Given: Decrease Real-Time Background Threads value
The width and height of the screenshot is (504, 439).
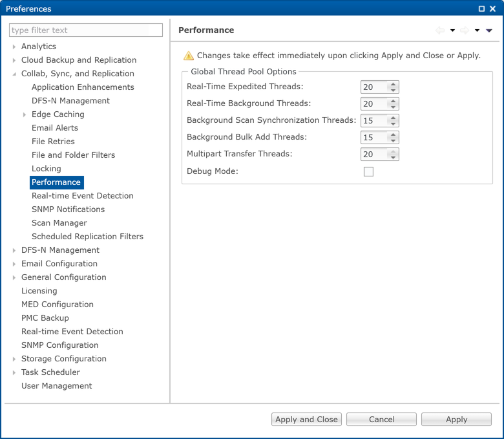Looking at the screenshot, I should [393, 107].
